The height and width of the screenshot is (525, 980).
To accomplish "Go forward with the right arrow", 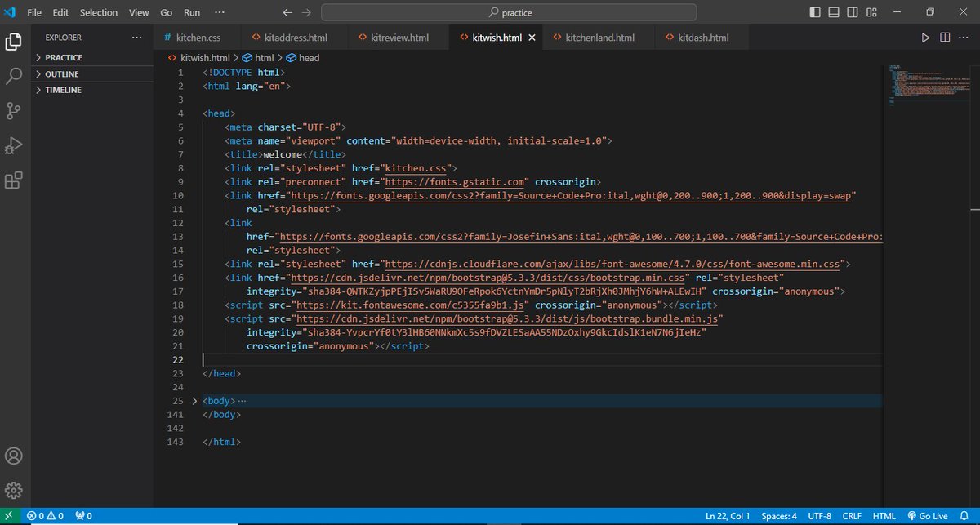I will click(306, 12).
